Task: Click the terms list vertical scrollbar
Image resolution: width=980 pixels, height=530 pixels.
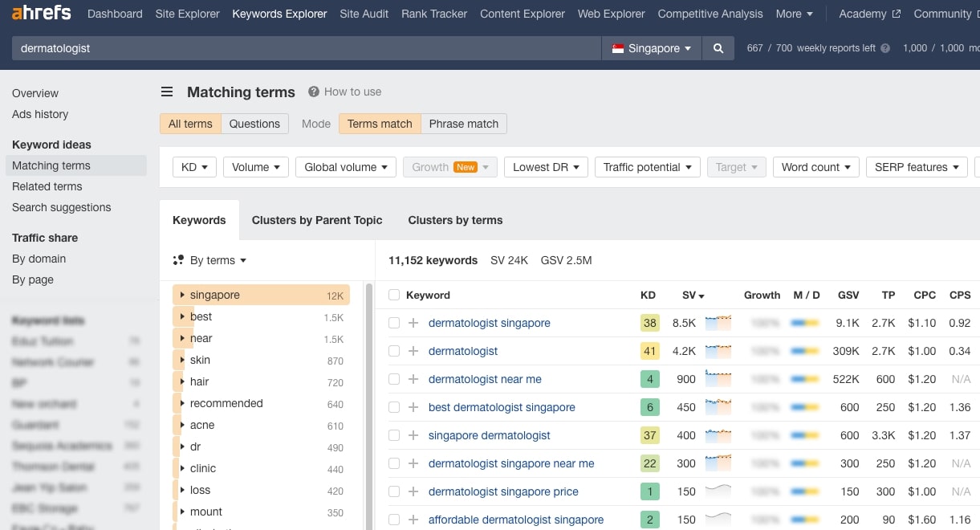Action: tap(369, 406)
